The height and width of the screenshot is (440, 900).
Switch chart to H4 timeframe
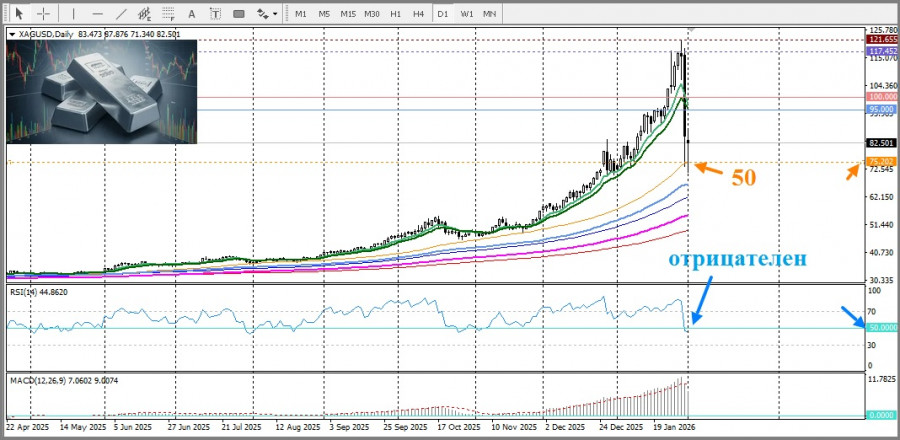418,14
